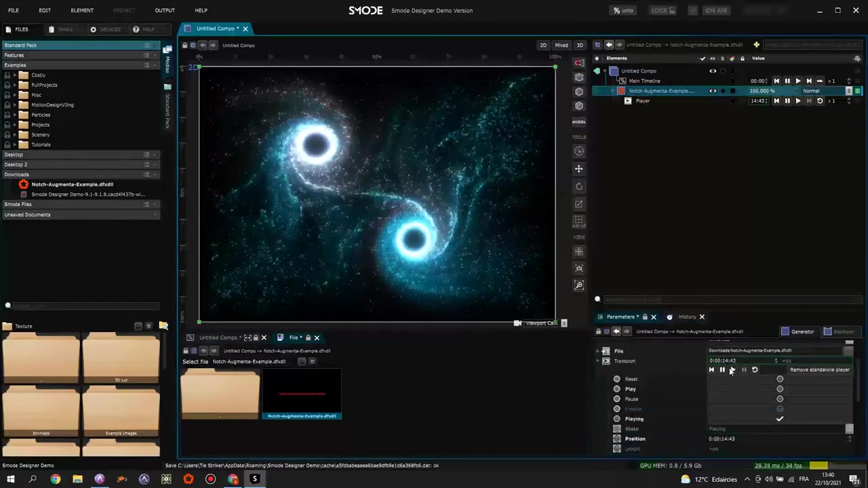Click the back arrow in Parameters panel
The image size is (868, 488).
616,331
